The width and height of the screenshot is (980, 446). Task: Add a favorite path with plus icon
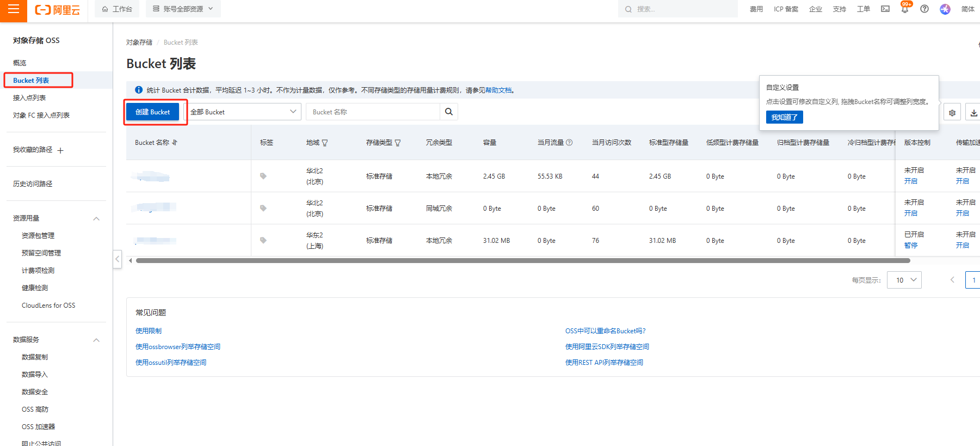pyautogui.click(x=60, y=150)
